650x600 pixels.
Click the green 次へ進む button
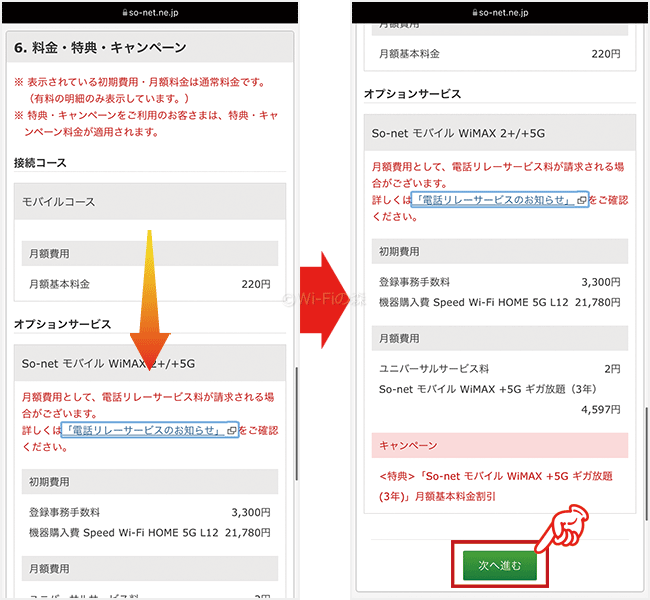click(500, 565)
